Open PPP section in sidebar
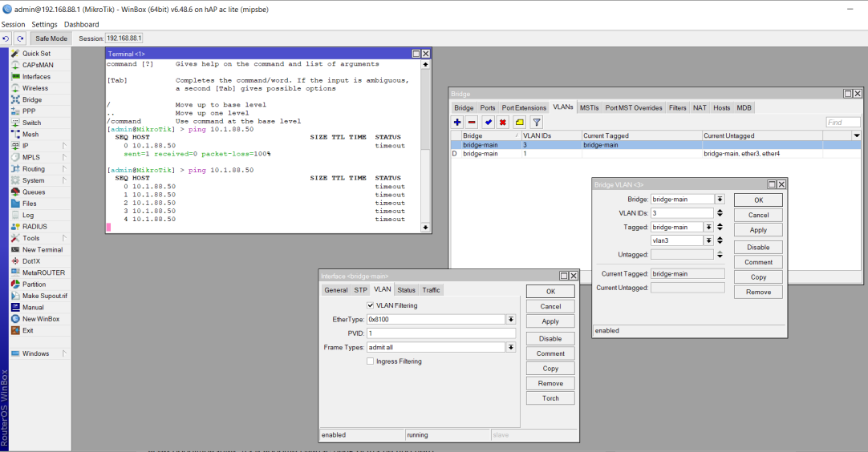The height and width of the screenshot is (452, 868). tap(29, 111)
